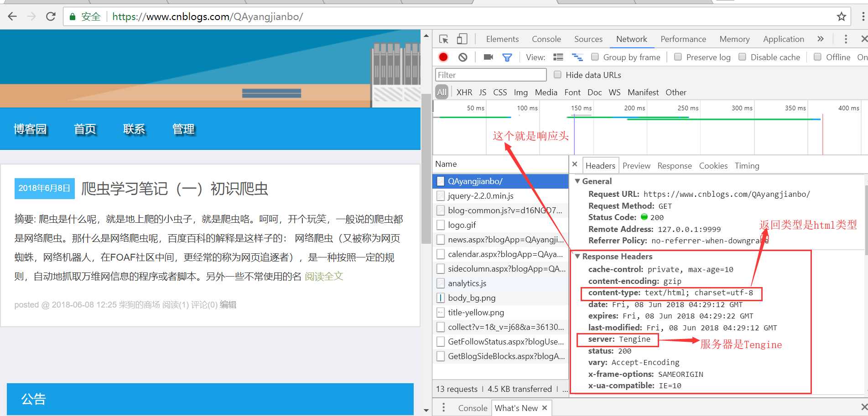
Task: Enable Group by frame checkbox
Action: [x=595, y=57]
